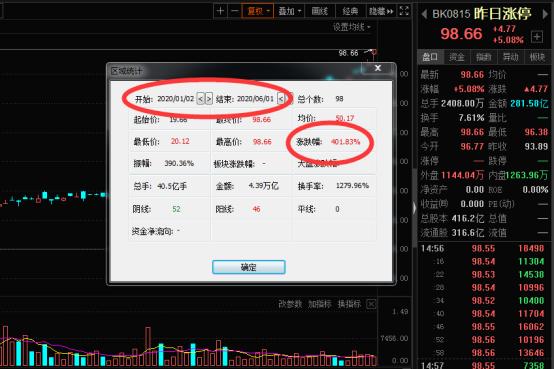Select the 总个数 value 98
This screenshot has width=554, height=369.
[339, 99]
